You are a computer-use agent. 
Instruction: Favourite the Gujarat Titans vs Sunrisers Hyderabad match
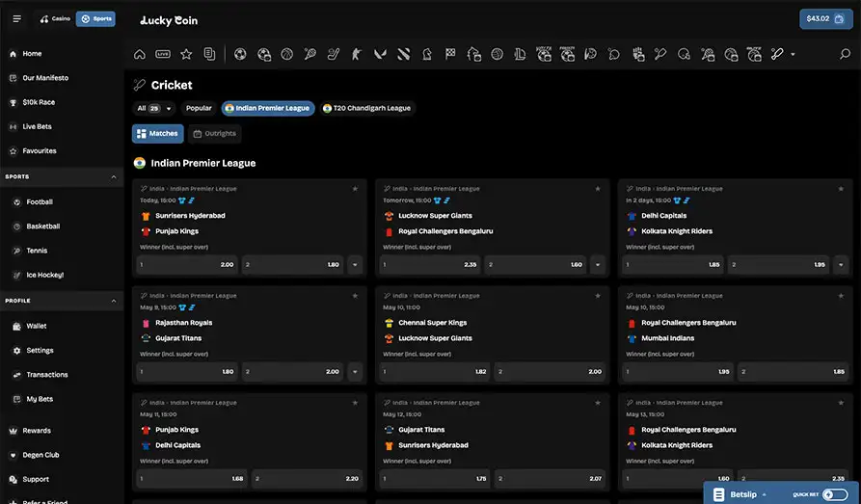click(x=598, y=403)
